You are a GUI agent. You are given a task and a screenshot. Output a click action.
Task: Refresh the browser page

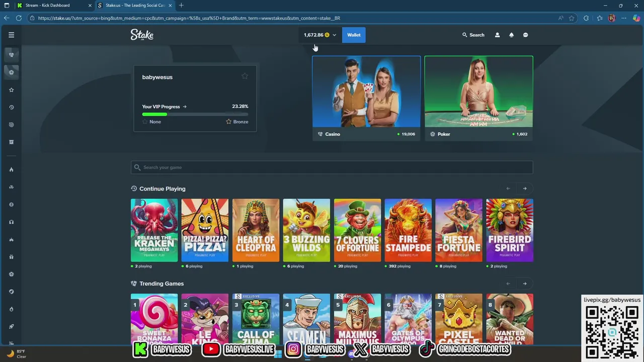tap(19, 18)
